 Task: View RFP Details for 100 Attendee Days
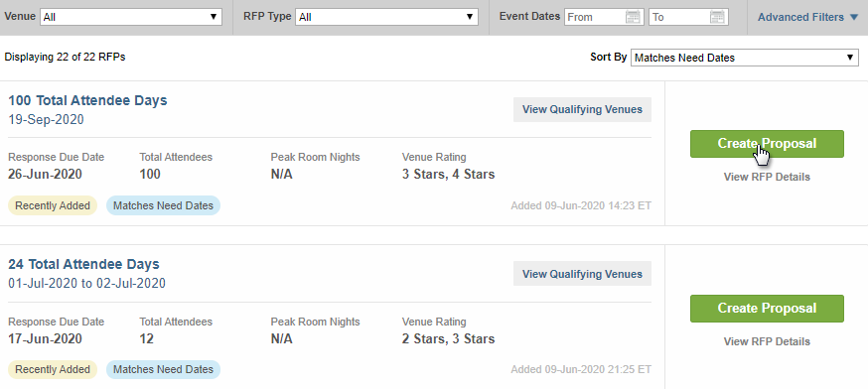(x=767, y=177)
